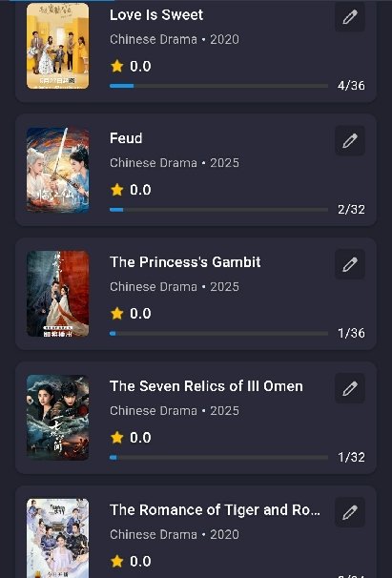392x578 pixels.
Task: Open The Seven Relics of Ill Omen title
Action: pos(206,386)
